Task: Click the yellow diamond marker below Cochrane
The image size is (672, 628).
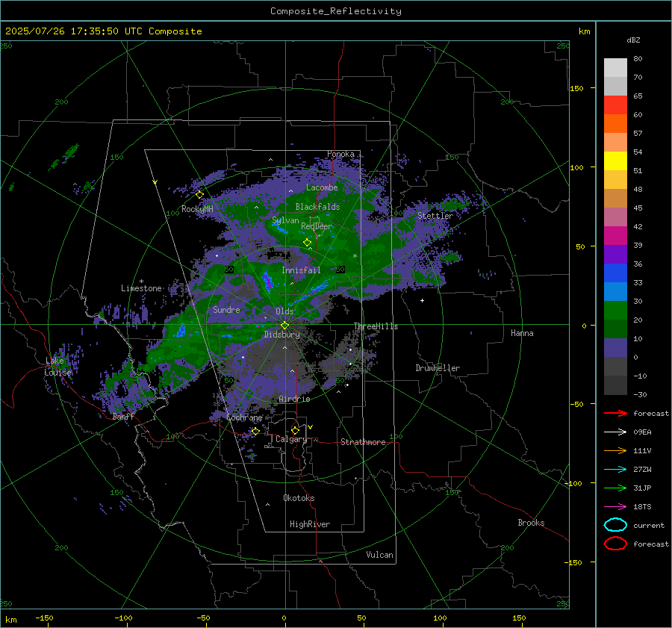Action: (x=255, y=431)
